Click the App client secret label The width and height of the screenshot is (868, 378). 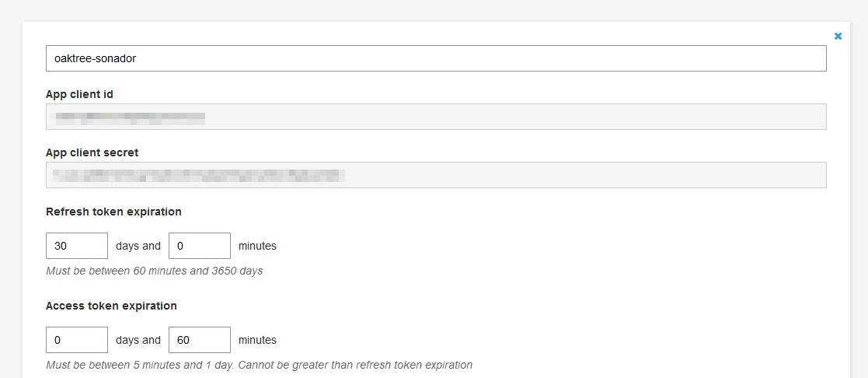[92, 152]
